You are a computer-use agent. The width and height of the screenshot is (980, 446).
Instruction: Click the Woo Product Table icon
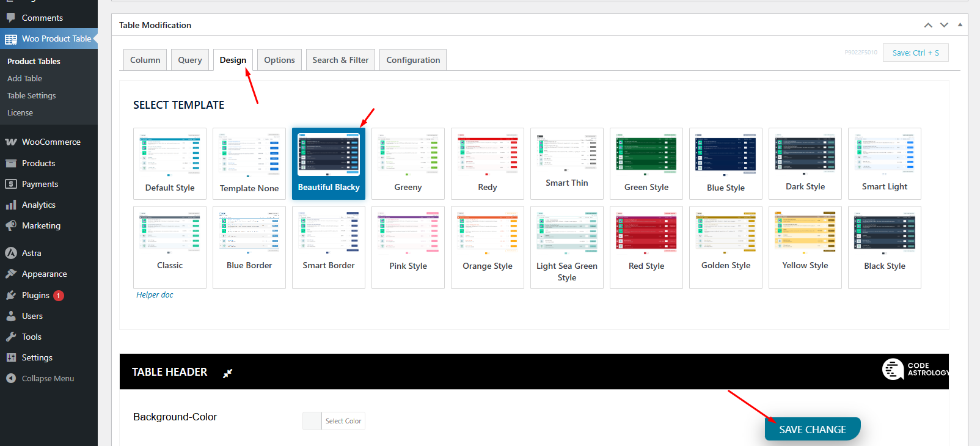click(11, 39)
